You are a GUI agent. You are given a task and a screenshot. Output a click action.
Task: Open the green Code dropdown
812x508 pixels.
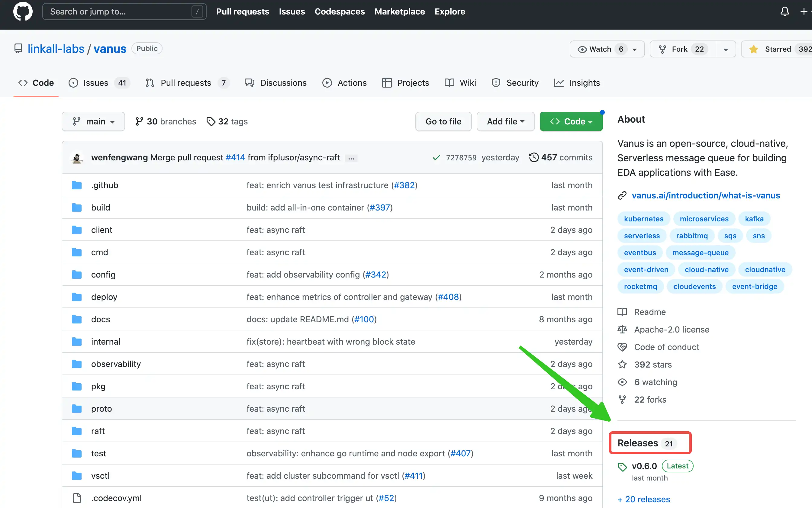click(x=571, y=121)
